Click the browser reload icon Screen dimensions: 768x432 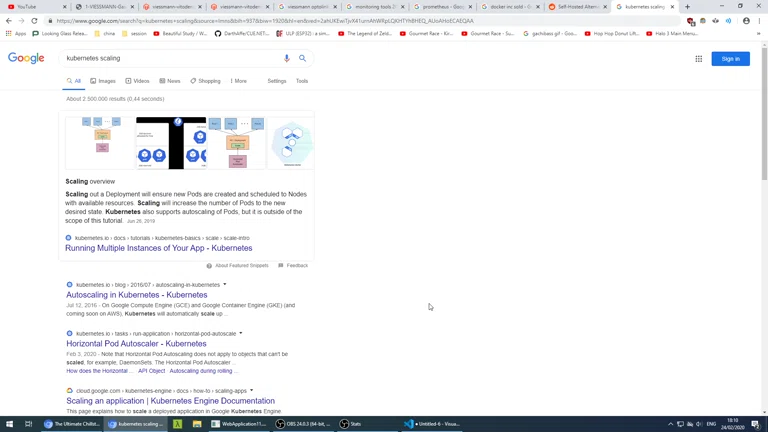point(34,20)
